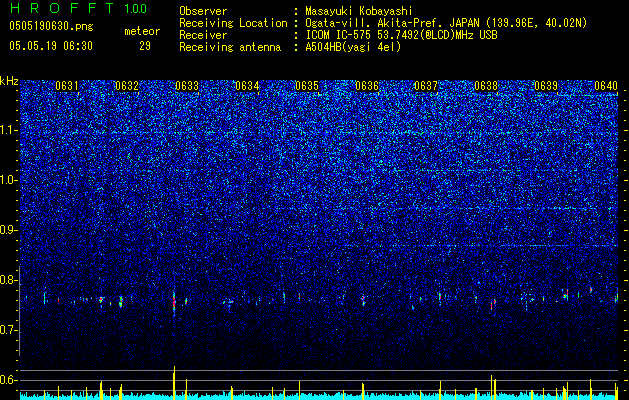
Task: Click the 0631 time marker
Action: click(x=67, y=86)
